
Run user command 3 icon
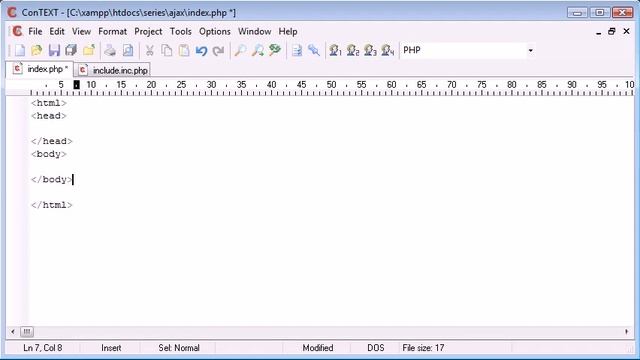point(370,51)
